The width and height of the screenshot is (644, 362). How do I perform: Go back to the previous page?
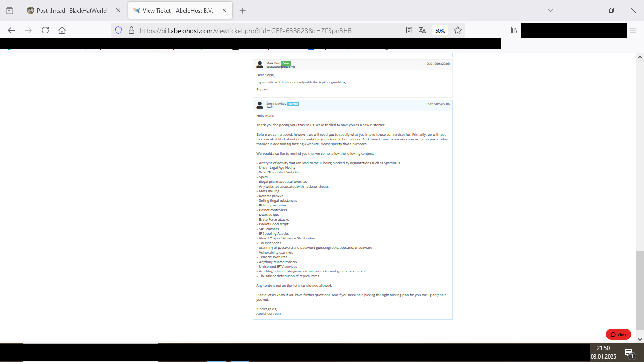click(x=11, y=30)
